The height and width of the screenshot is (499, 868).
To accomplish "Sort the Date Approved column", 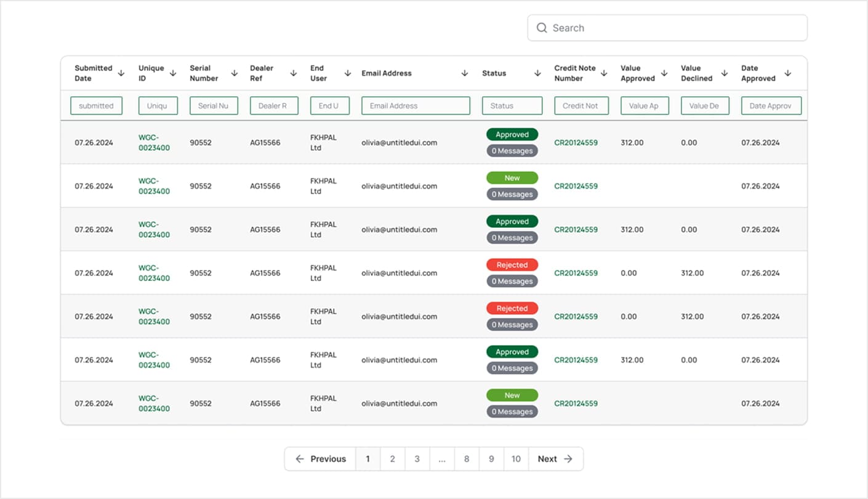I will tap(787, 73).
